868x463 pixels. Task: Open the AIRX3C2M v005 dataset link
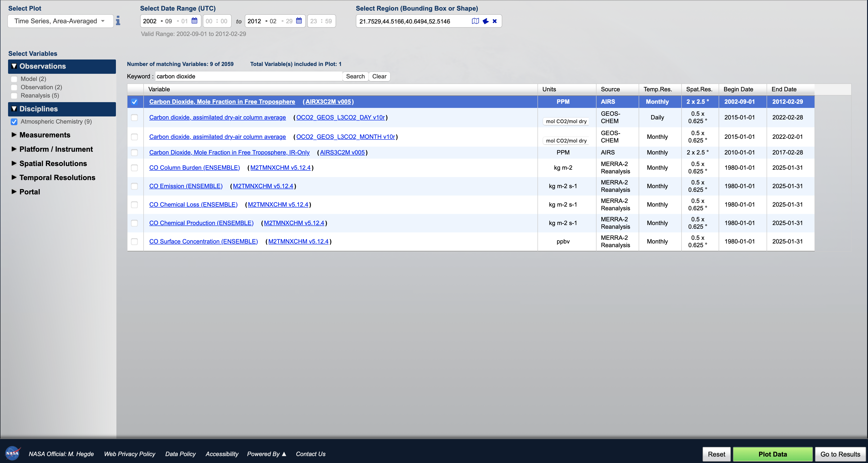pos(328,102)
